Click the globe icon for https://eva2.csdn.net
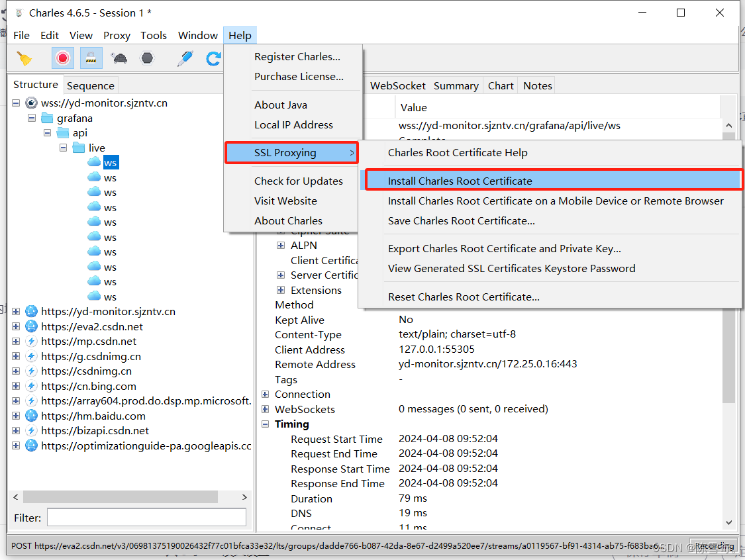The height and width of the screenshot is (560, 745). (x=31, y=326)
